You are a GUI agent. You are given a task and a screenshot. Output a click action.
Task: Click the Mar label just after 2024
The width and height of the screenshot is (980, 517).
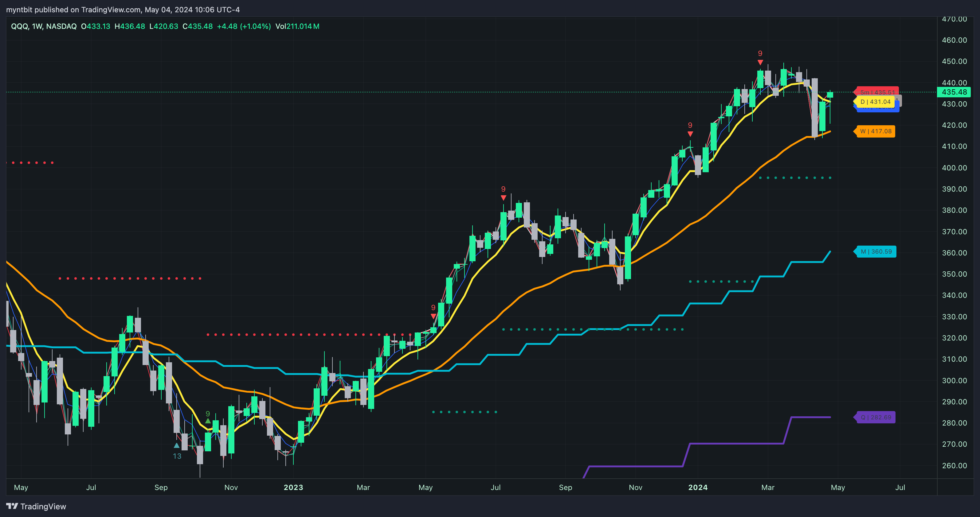coord(768,487)
